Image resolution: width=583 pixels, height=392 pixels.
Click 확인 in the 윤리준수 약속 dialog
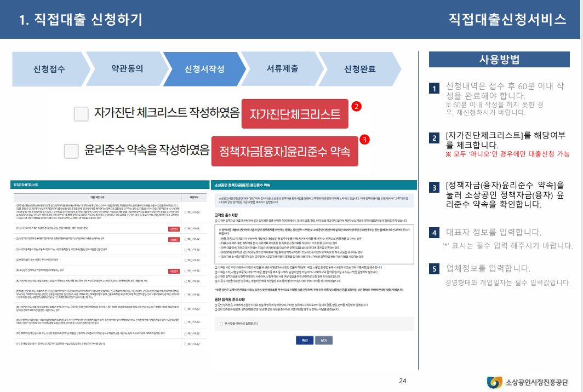304,339
